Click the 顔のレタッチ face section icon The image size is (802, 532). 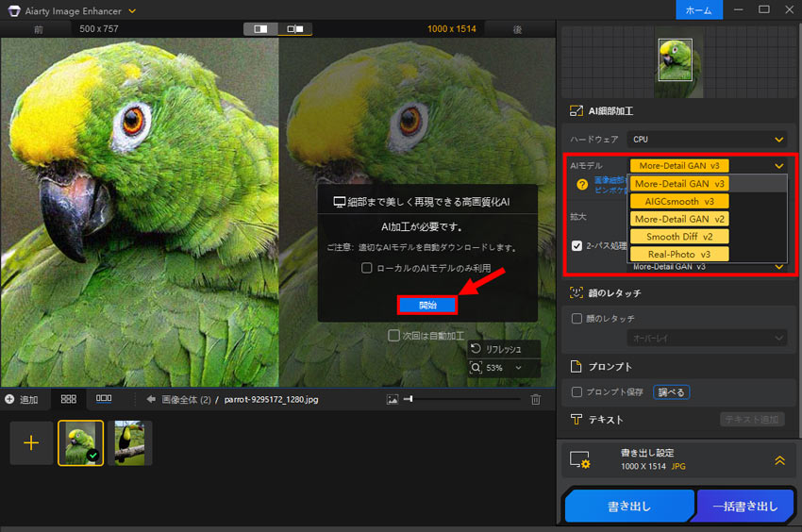pos(576,292)
